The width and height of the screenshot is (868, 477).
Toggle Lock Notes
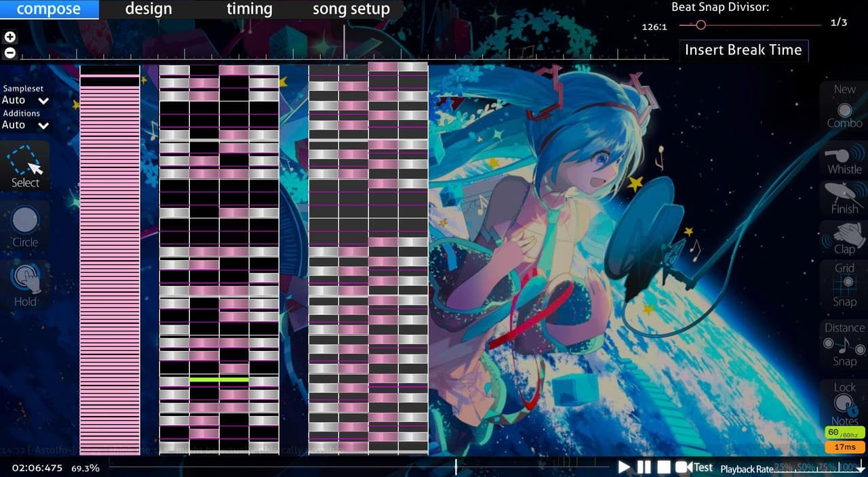[x=844, y=404]
